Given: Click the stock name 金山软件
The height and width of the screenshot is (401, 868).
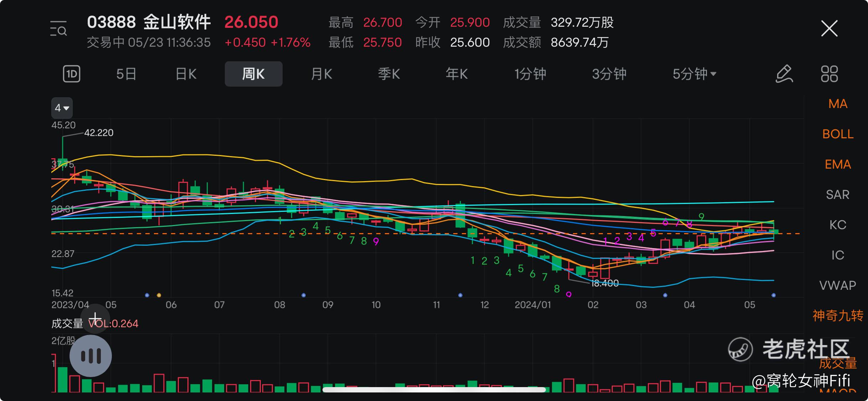Looking at the screenshot, I should click(177, 22).
